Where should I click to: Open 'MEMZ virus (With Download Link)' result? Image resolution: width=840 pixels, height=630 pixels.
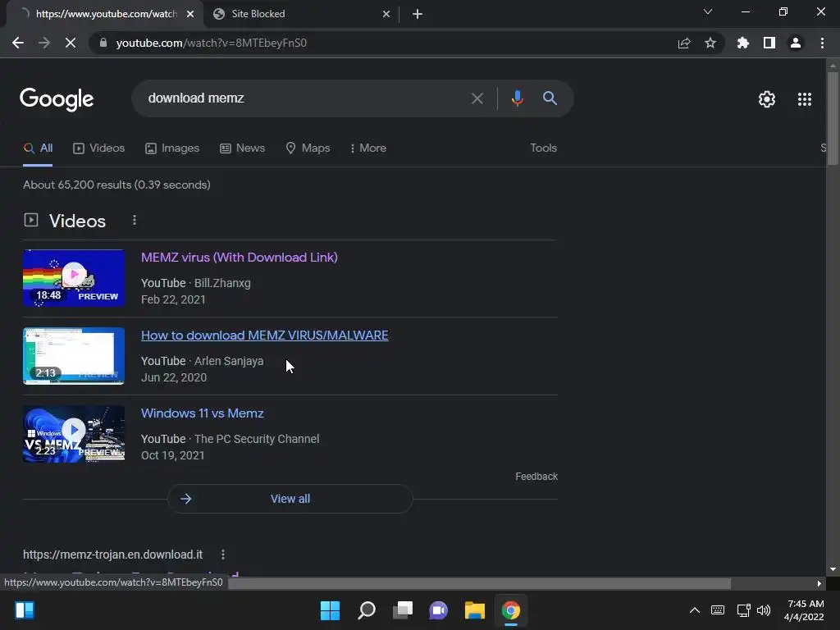240,257
